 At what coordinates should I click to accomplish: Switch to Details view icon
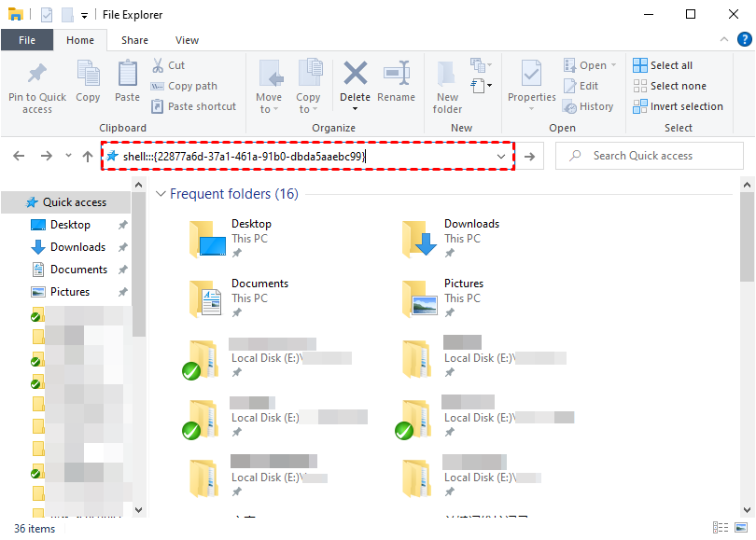coord(721,528)
